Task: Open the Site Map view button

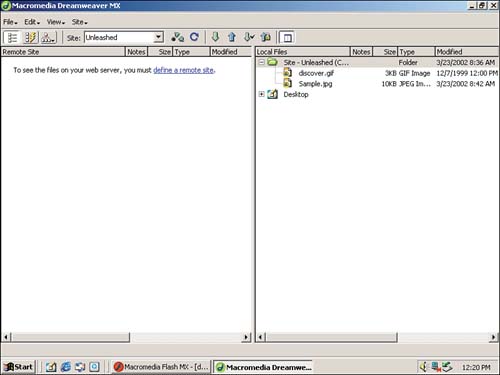Action: [48, 37]
